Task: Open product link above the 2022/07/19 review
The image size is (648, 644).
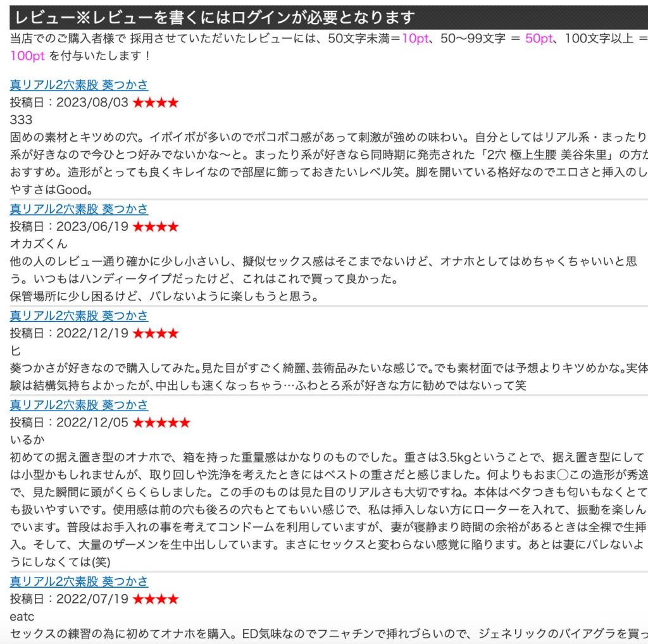Action: (78, 581)
